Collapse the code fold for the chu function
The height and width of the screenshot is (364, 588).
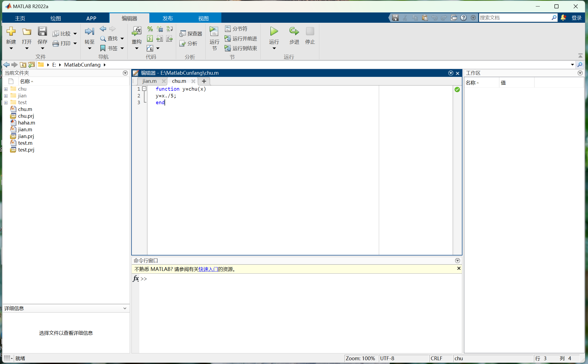click(144, 89)
